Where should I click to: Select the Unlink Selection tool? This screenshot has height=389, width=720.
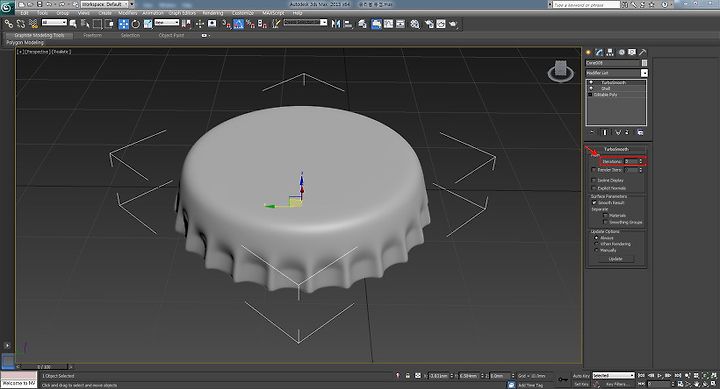click(x=21, y=23)
